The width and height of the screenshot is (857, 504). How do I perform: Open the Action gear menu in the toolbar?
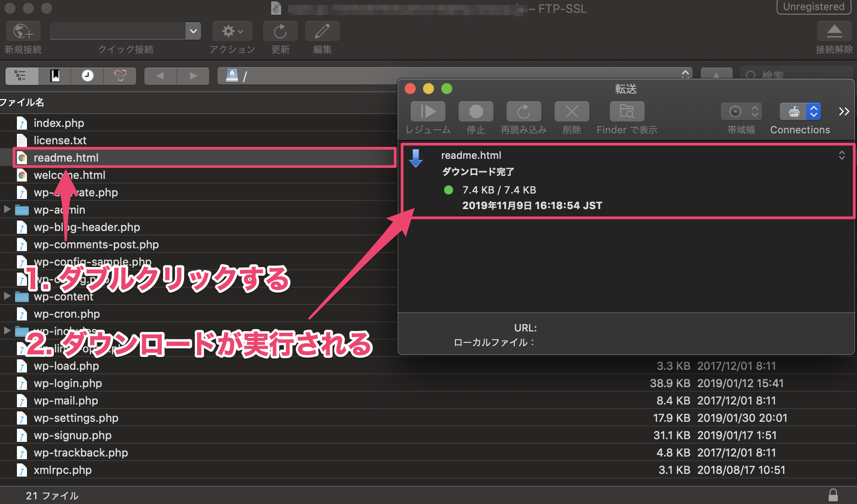232,31
